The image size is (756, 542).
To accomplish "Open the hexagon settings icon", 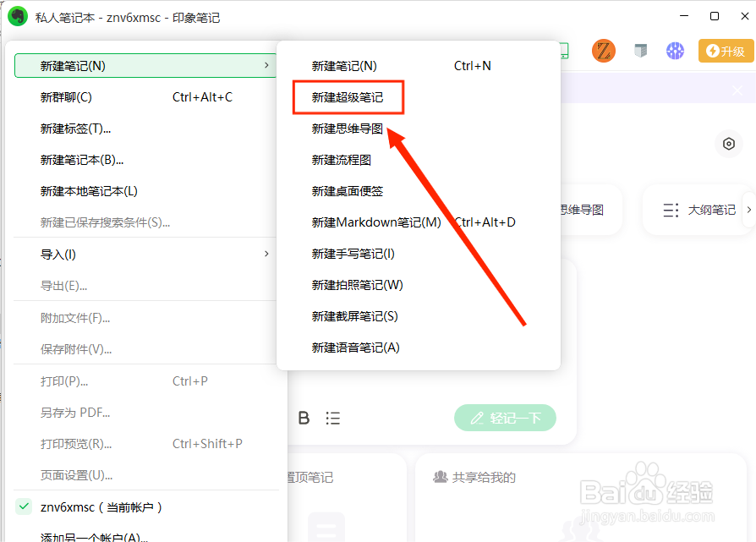I will tap(729, 144).
